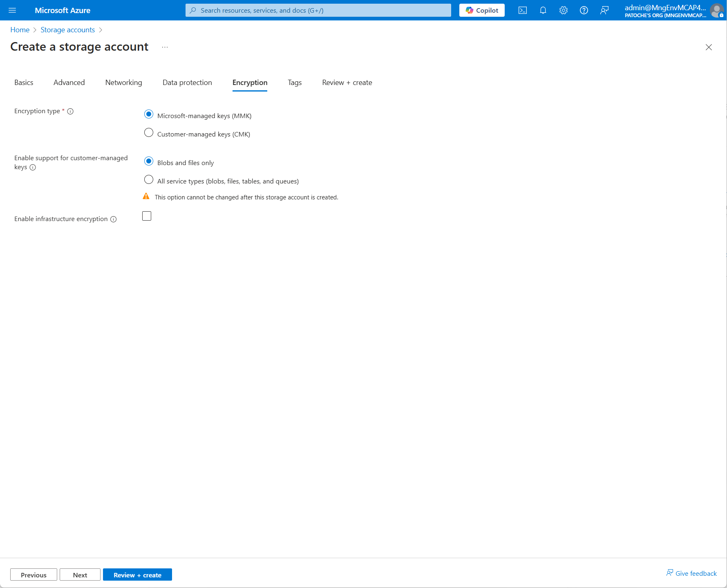Click info icon next to infrastructure encryption
727x588 pixels.
click(x=114, y=219)
